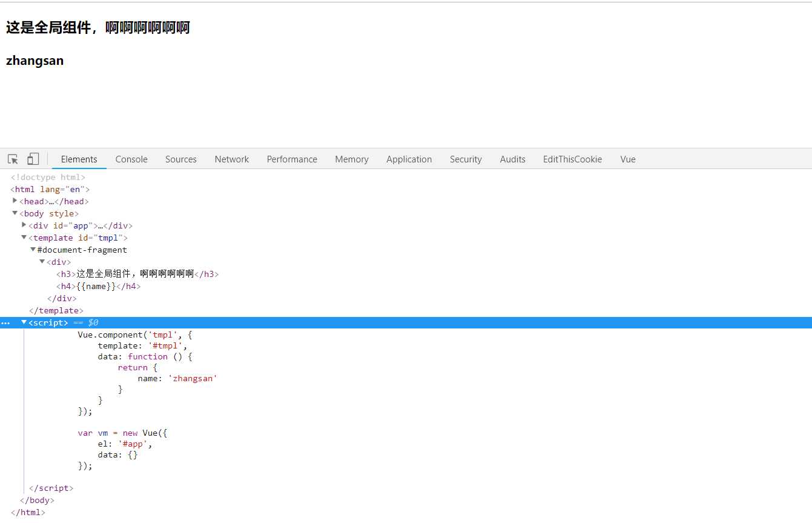The image size is (812, 523).
Task: Select the html lang="en" row
Action: click(x=50, y=189)
